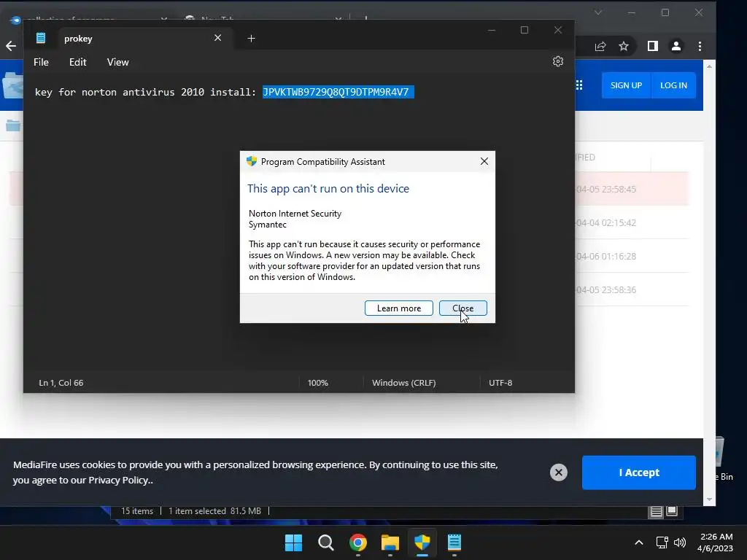Open network icon in system tray

pyautogui.click(x=662, y=542)
